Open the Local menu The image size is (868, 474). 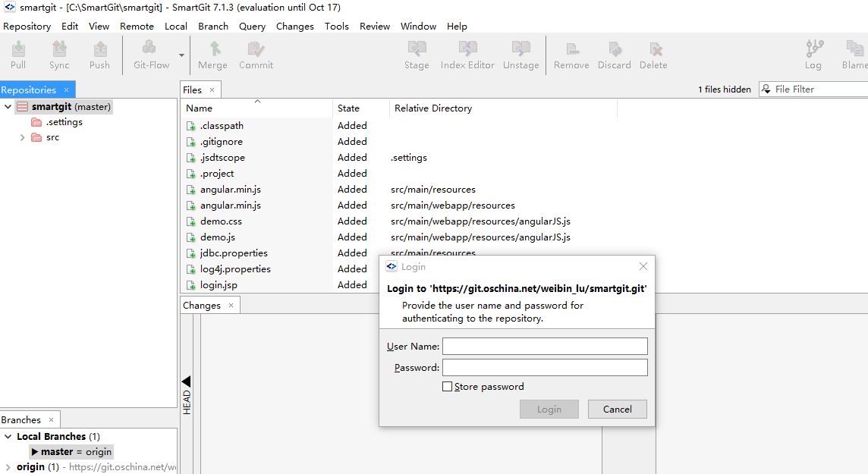[x=176, y=26]
